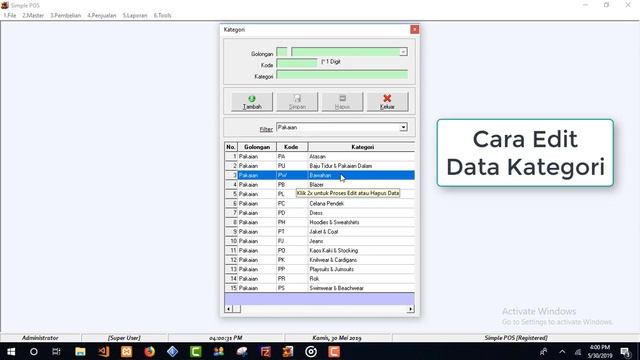Screen dimensions: 640x360
Task: Select the Kaos Kaki & Stocking row
Action: (x=320, y=250)
